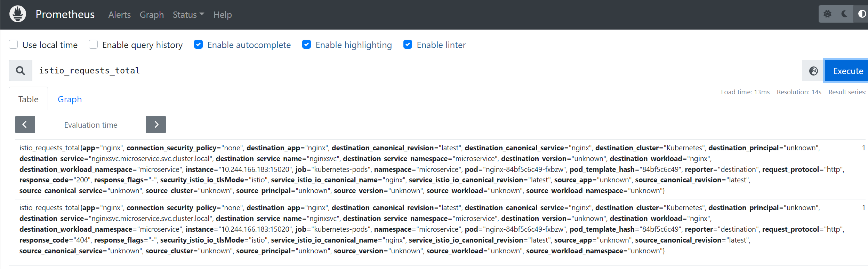Turn off Enable linter checkbox

click(x=408, y=45)
